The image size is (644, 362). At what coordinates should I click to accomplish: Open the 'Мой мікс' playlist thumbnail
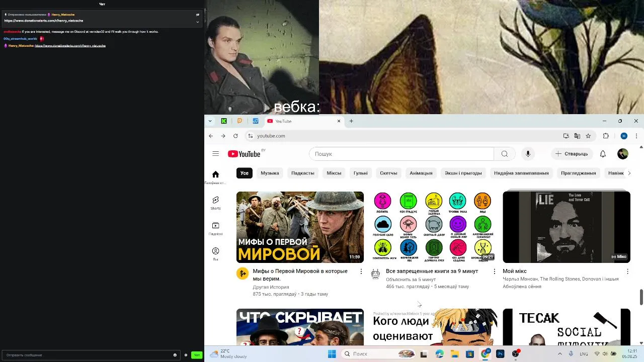pyautogui.click(x=567, y=227)
